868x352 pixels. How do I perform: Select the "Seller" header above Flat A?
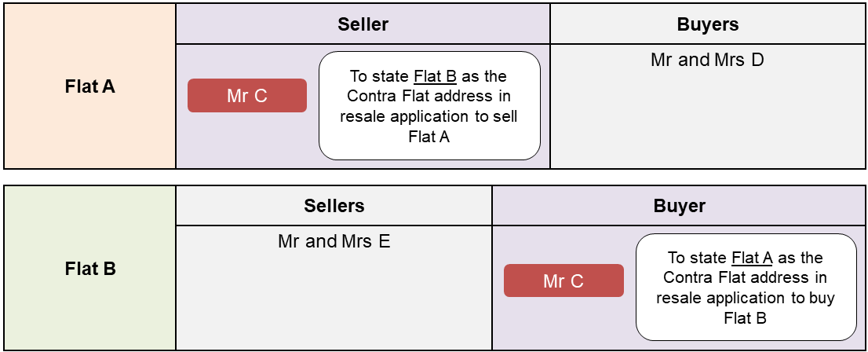click(x=363, y=24)
